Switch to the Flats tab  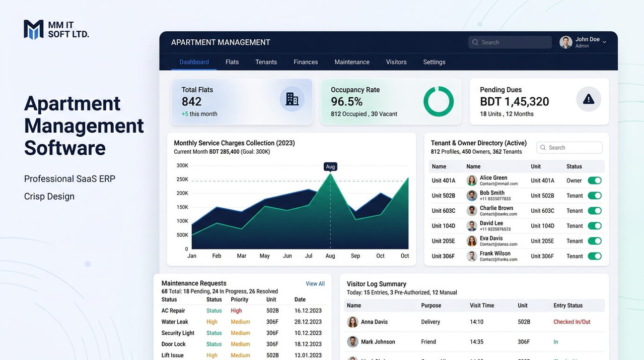pyautogui.click(x=232, y=62)
